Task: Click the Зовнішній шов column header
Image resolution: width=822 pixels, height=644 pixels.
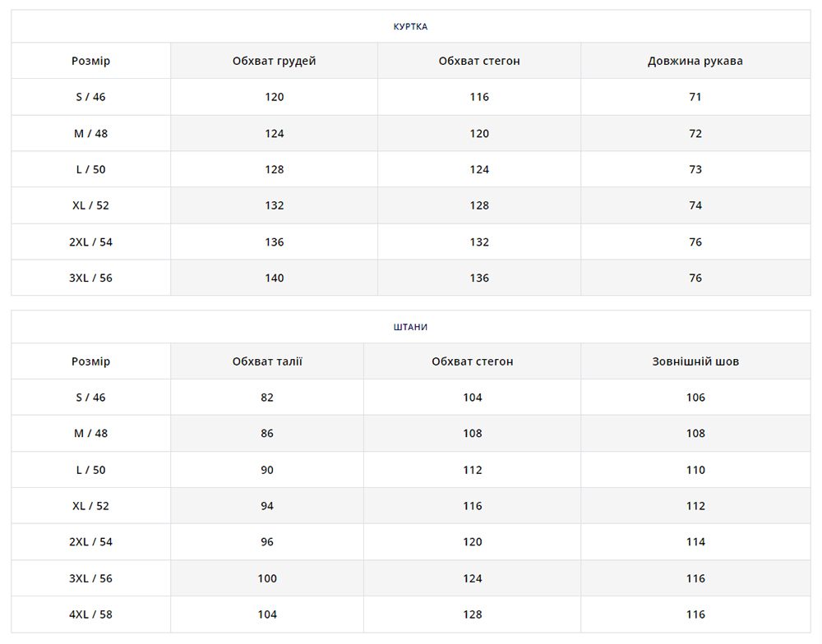Action: 695,361
